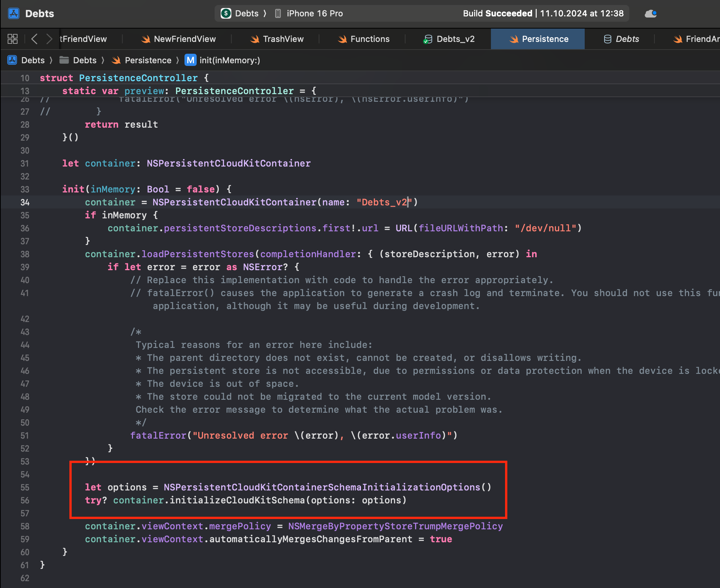The height and width of the screenshot is (588, 720).
Task: Click the green-check data model icon on Debts_v2 tab
Action: 428,38
